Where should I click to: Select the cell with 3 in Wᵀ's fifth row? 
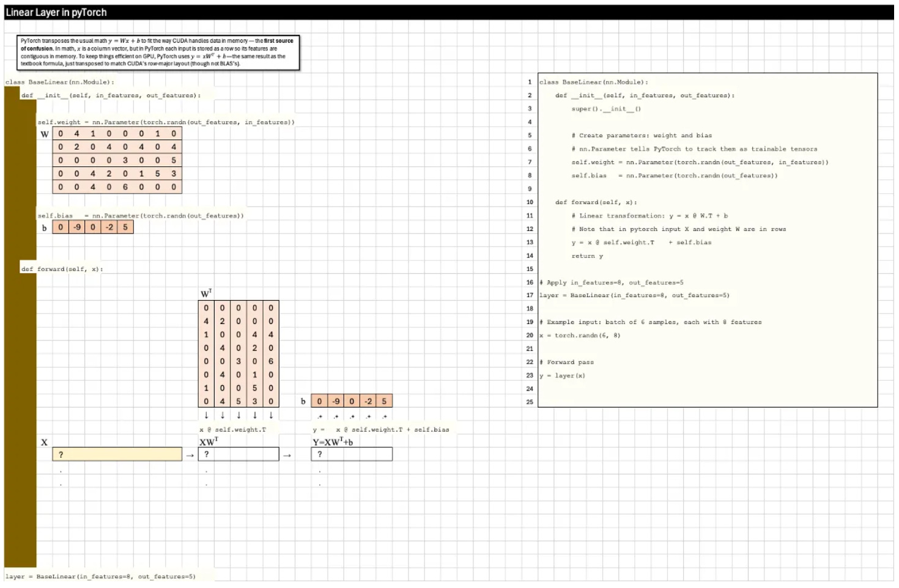(239, 361)
